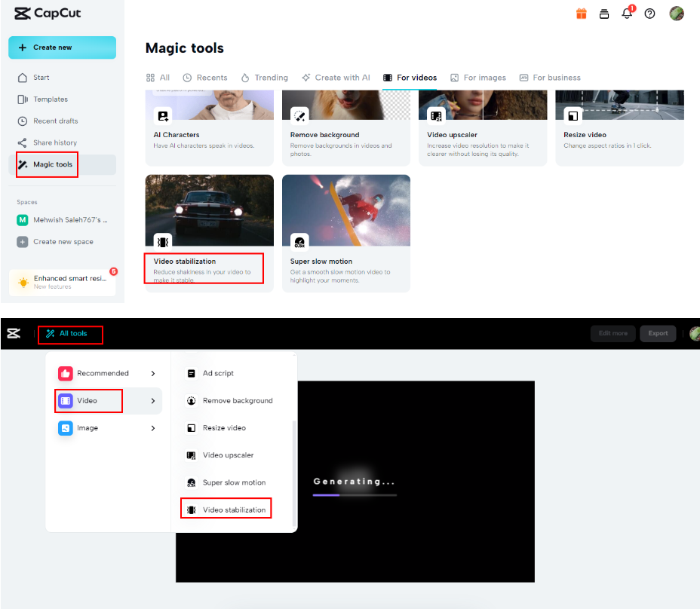700x609 pixels.
Task: Expand the Video submenu chevron
Action: pyautogui.click(x=153, y=401)
